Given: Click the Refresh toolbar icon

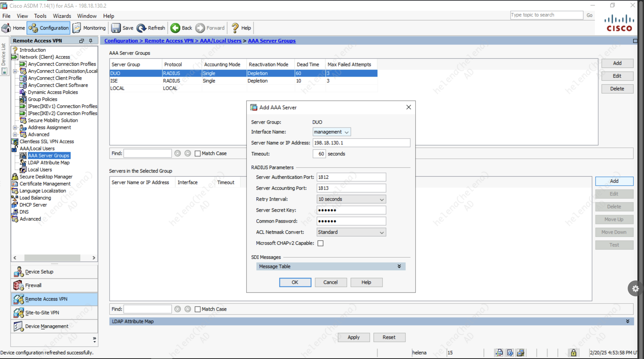Looking at the screenshot, I should [142, 28].
